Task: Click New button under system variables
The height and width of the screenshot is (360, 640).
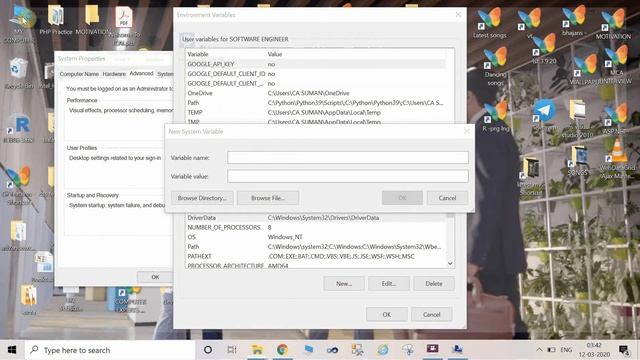Action: (344, 283)
